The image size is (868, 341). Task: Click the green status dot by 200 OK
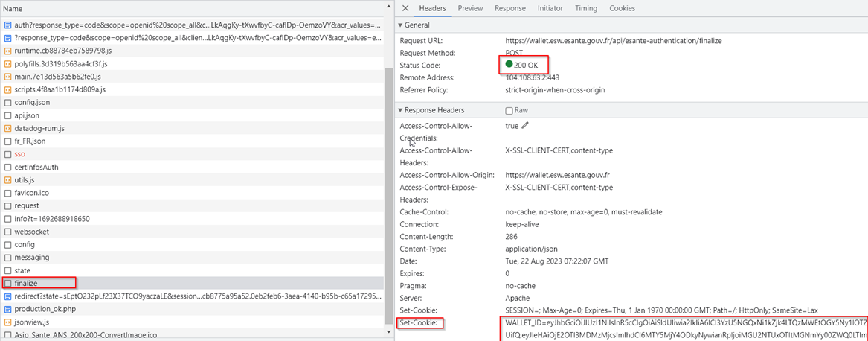click(x=509, y=65)
